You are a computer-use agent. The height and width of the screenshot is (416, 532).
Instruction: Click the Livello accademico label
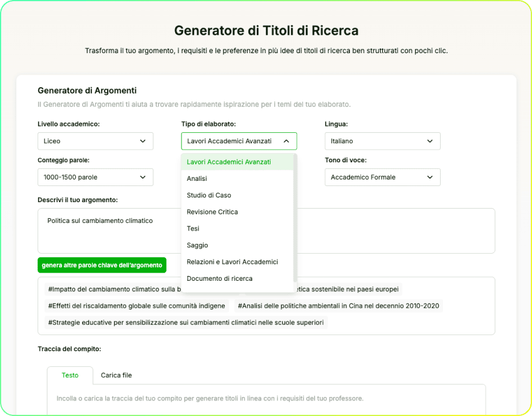[x=69, y=124]
